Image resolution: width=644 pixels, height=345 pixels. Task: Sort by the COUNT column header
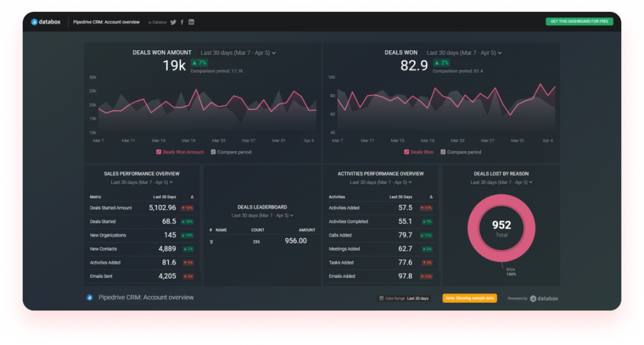257,230
